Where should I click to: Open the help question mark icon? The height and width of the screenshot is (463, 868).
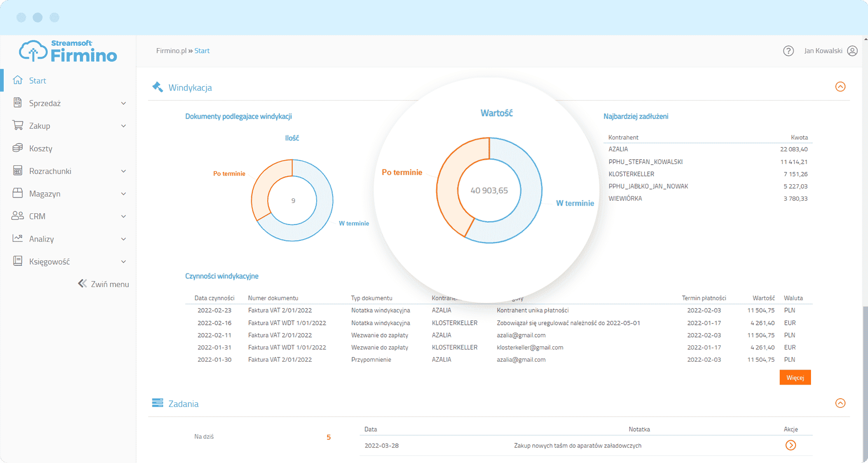tap(788, 51)
